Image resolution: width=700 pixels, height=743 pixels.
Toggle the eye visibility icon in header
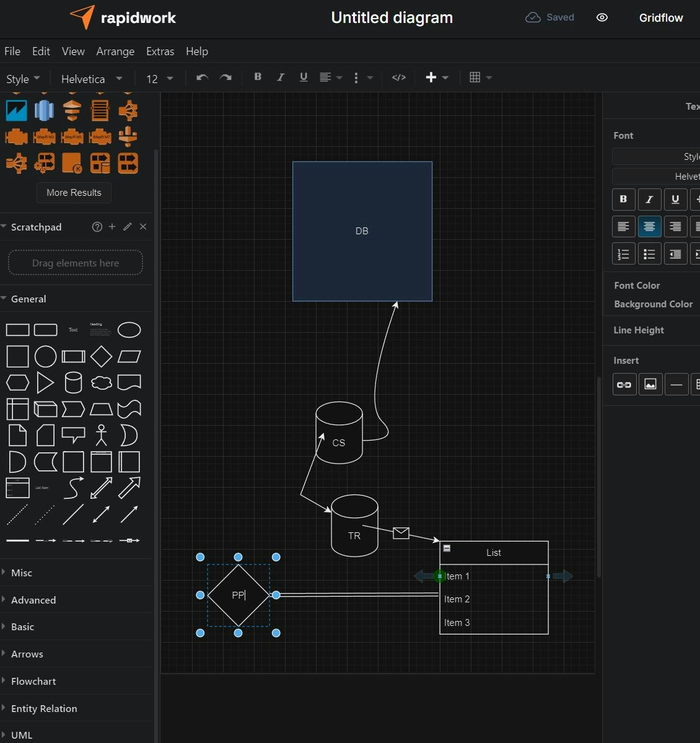(602, 17)
